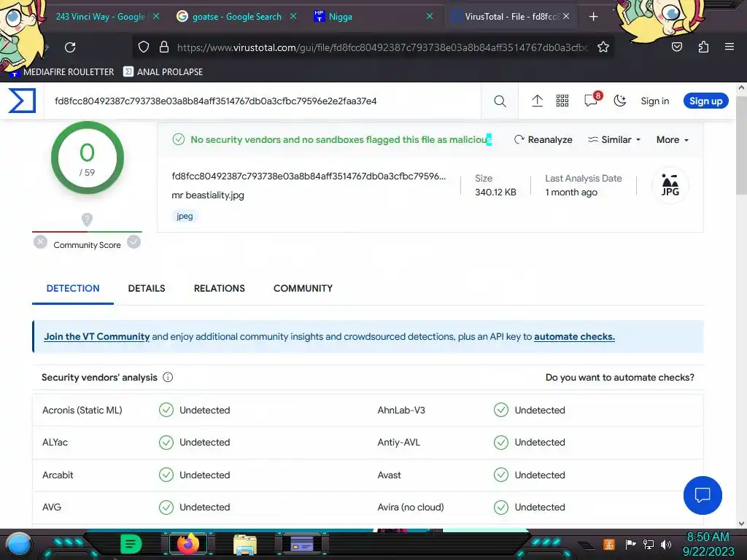Click the Arcabit vendor name
747x560 pixels.
click(x=58, y=475)
